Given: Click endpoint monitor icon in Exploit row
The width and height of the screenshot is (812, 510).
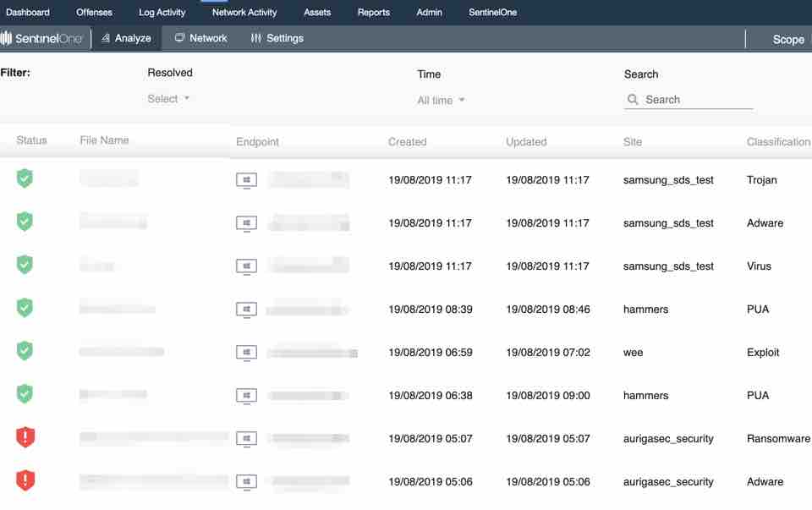Looking at the screenshot, I should click(x=246, y=353).
